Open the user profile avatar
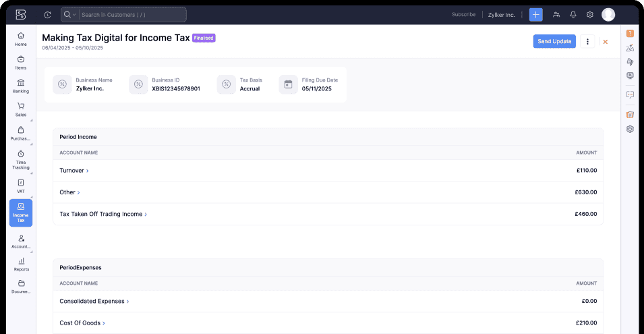The width and height of the screenshot is (644, 334). (x=608, y=15)
